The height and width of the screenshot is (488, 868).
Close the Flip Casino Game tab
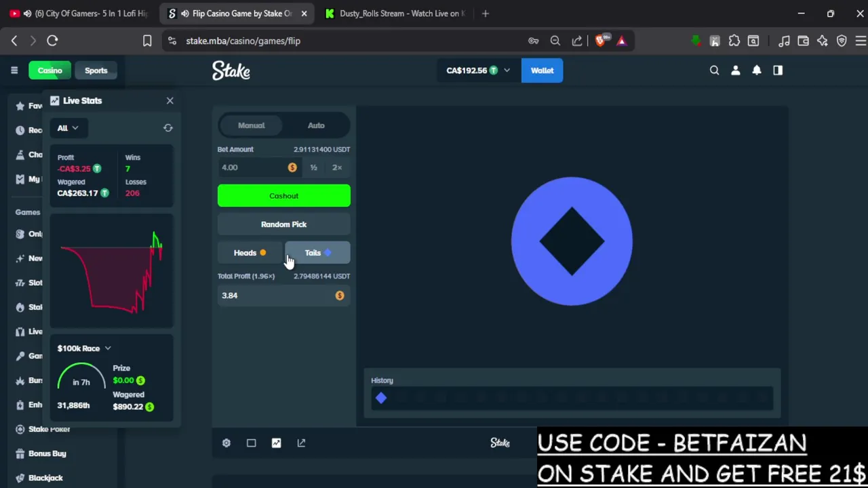304,14
